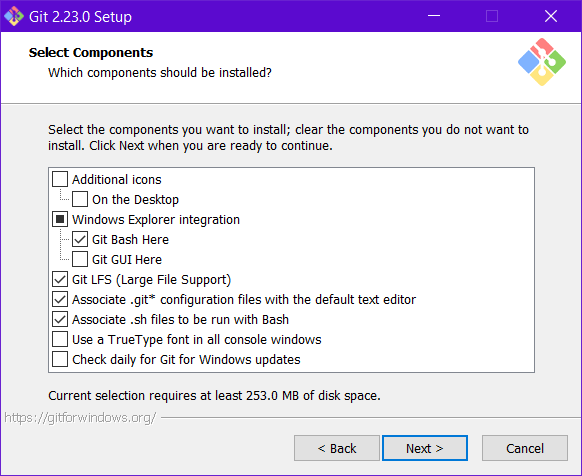This screenshot has height=476, width=582.
Task: Toggle Windows Explorer integration checkbox
Action: pyautogui.click(x=60, y=219)
